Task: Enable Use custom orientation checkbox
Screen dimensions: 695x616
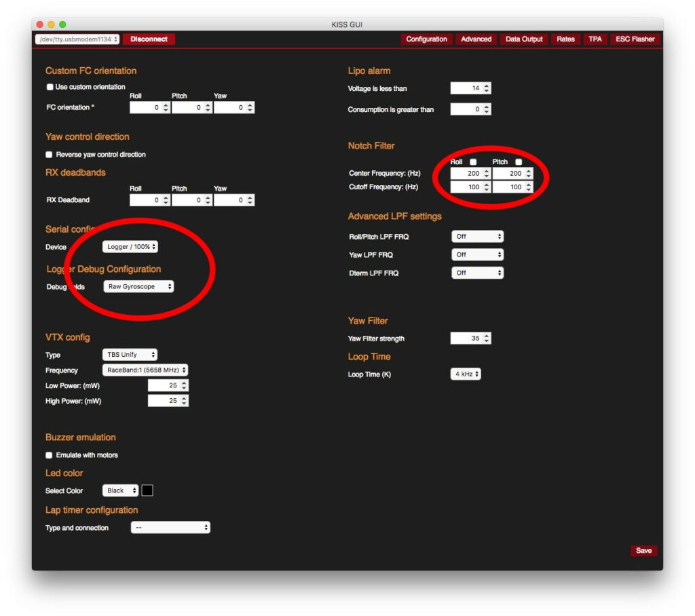Action: click(x=50, y=87)
